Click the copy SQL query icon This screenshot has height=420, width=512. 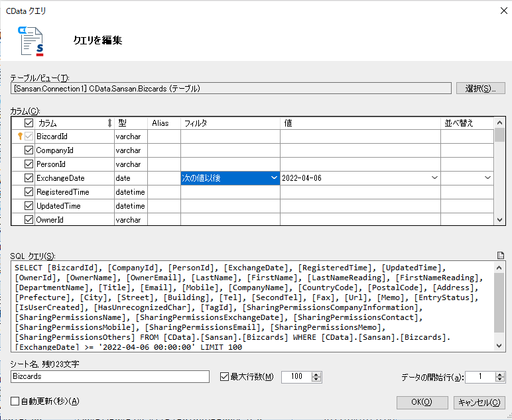[500, 255]
